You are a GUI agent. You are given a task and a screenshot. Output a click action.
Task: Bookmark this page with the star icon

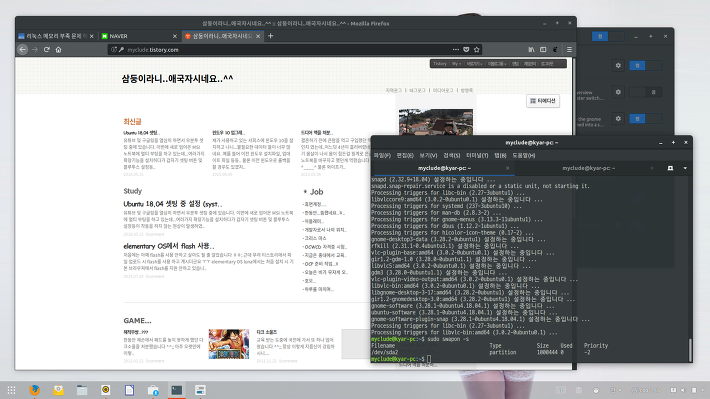pos(476,50)
